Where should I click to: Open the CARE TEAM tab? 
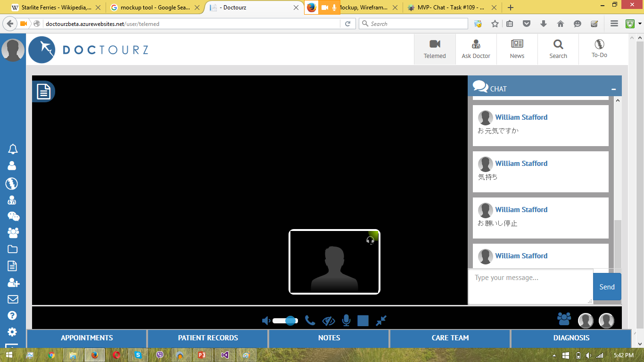tap(450, 338)
